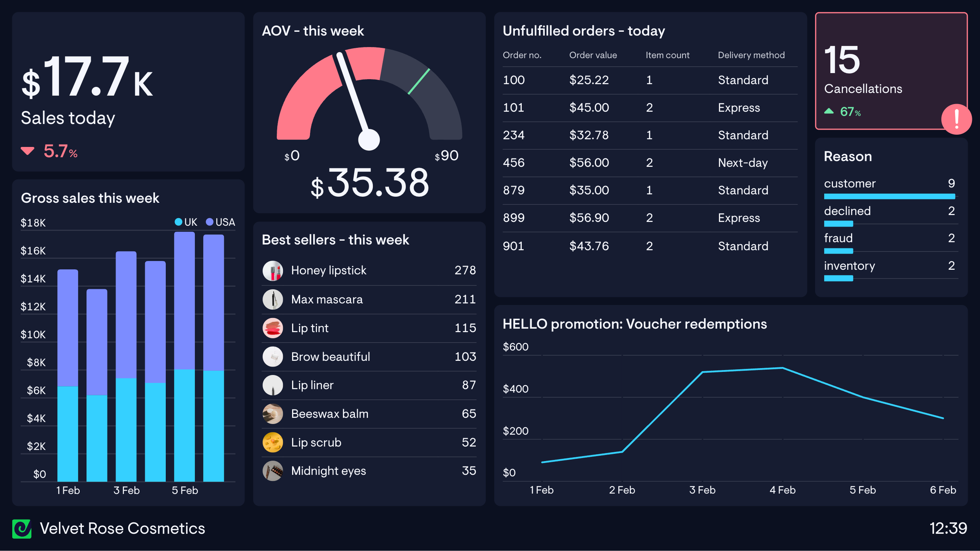980x551 pixels.
Task: Click the fraud reason progress bar
Action: click(x=838, y=251)
